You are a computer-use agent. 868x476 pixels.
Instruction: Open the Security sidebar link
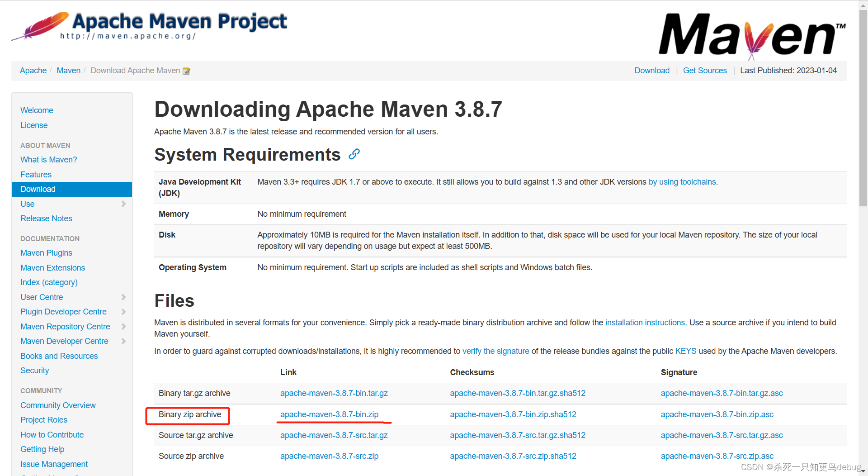(x=34, y=371)
